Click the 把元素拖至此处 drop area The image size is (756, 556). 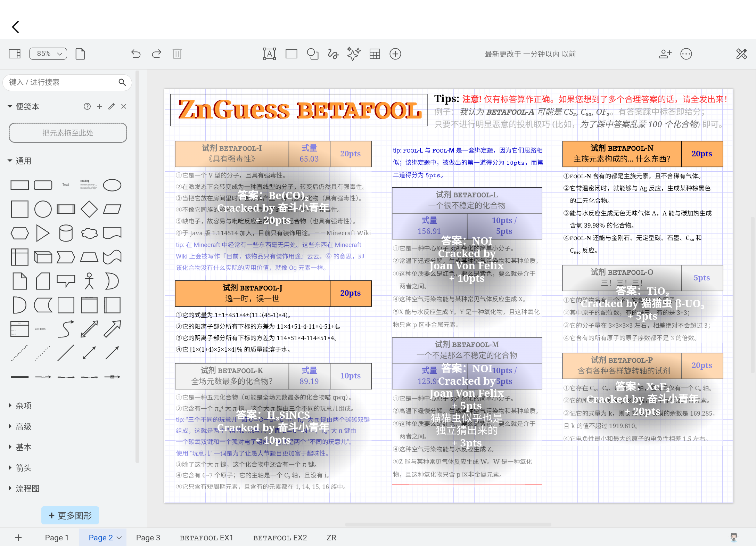pyautogui.click(x=68, y=133)
